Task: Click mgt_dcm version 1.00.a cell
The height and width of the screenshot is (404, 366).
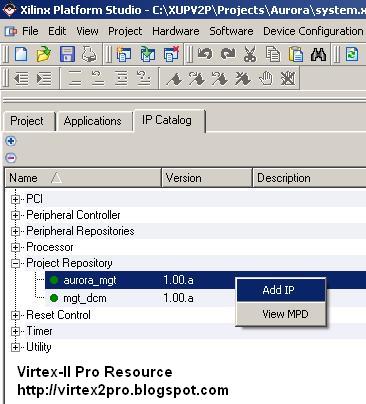Action: tap(178, 298)
